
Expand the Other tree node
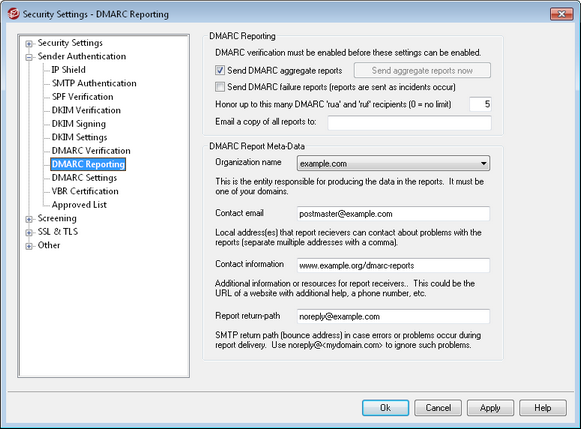[29, 246]
